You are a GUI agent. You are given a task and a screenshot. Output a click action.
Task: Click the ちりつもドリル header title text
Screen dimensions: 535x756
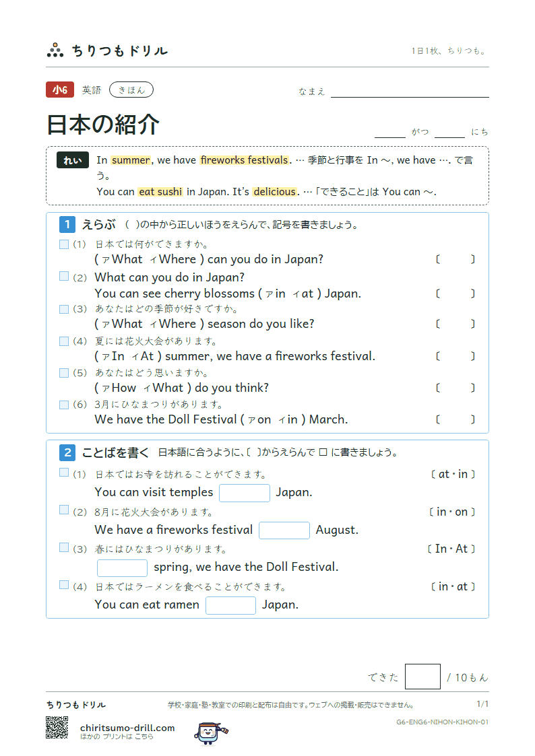(120, 50)
